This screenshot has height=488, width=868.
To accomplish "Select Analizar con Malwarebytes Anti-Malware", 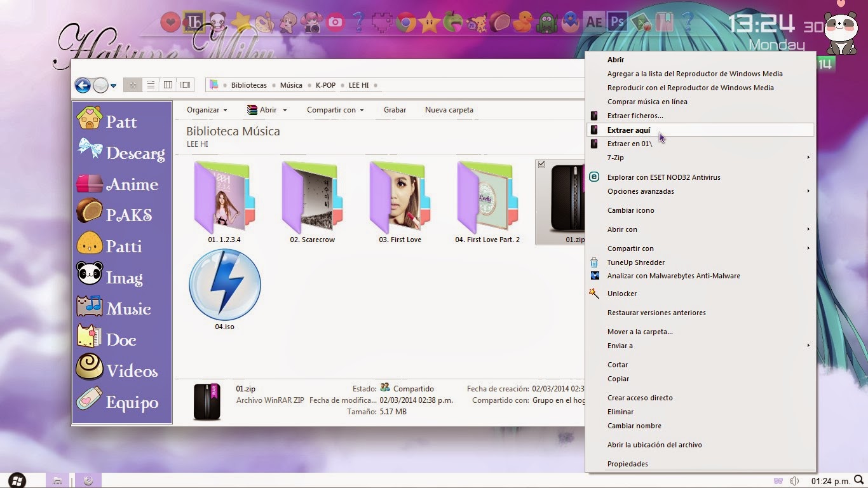I will click(700, 276).
